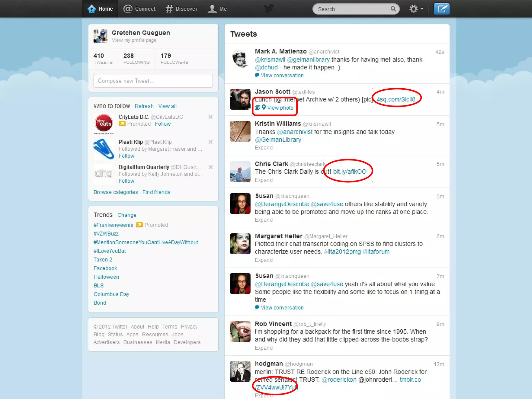Screen dimensions: 532x399
Task: Expand Margaret Heller's tweet
Action: point(264,260)
